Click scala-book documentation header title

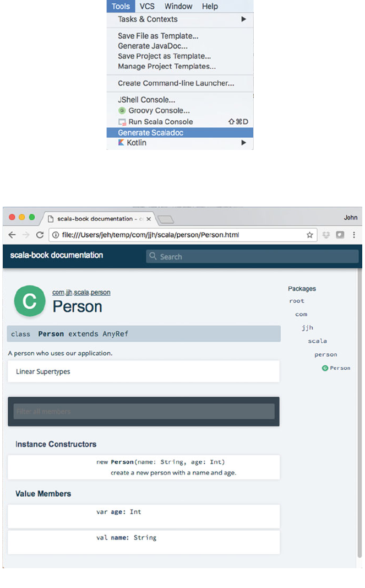point(57,255)
